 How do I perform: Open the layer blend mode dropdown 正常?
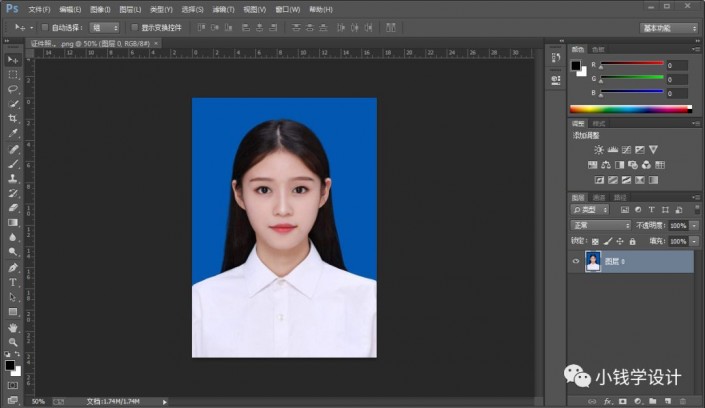point(600,226)
